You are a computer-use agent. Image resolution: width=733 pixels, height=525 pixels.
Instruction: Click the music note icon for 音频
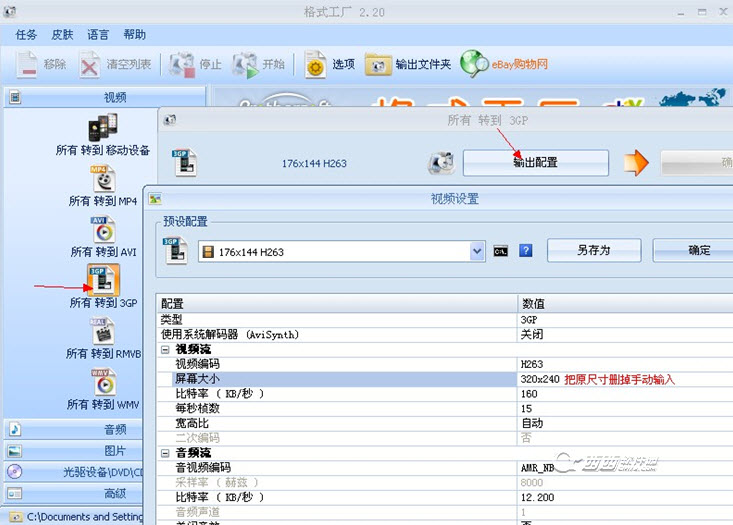14,429
